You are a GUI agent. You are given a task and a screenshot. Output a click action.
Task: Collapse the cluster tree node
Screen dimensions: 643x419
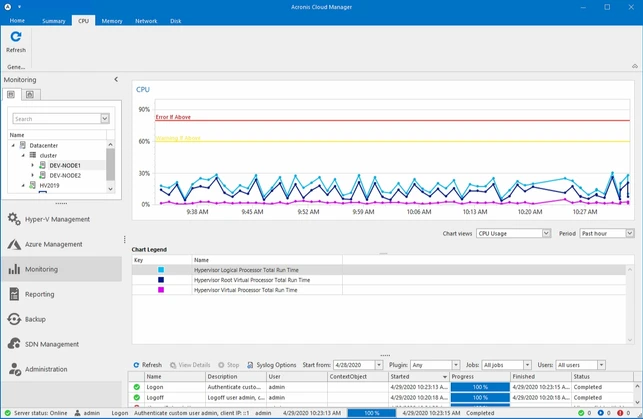click(23, 155)
